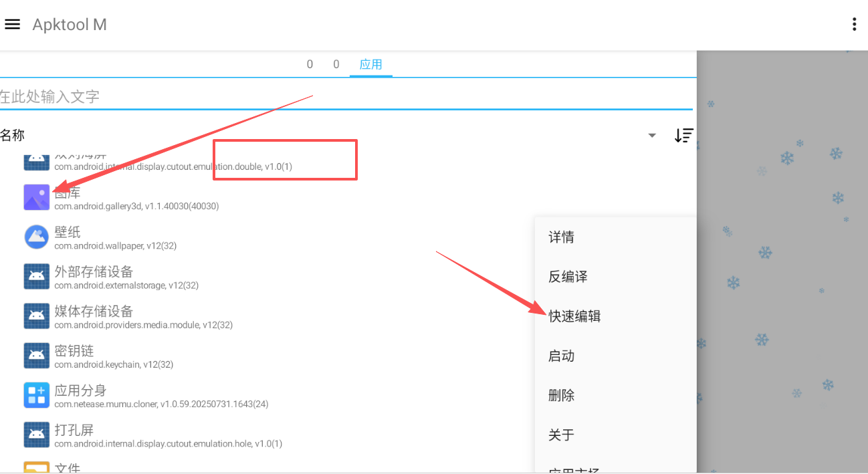
Task: Toggle the sort order icon
Action: coord(683,136)
